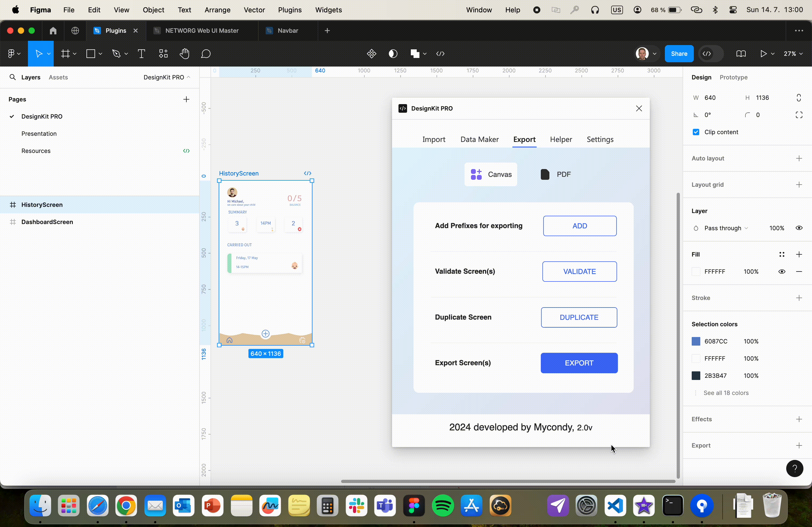812x527 pixels.
Task: Toggle visibility of the FFFFFF fill
Action: [x=782, y=271]
